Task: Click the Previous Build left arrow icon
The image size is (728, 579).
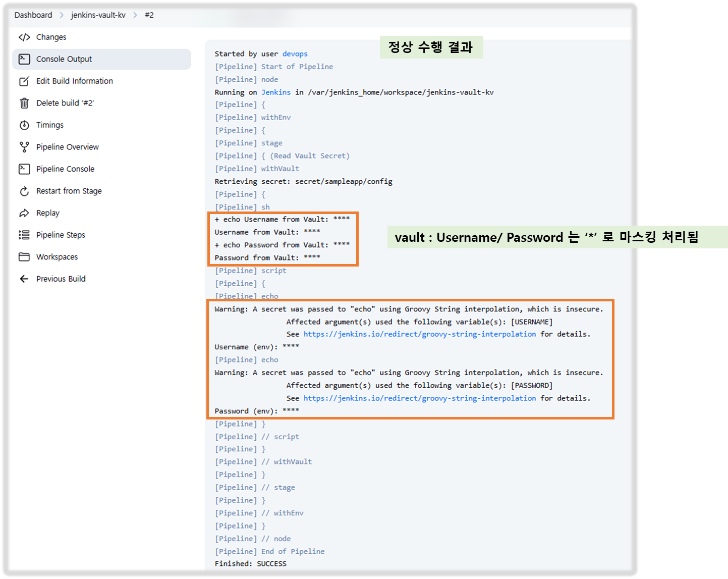Action: (24, 279)
